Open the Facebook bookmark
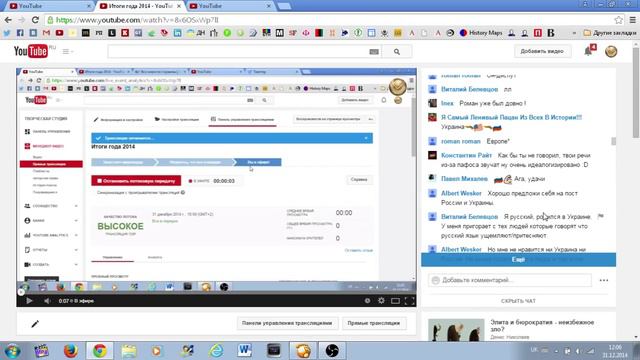This screenshot has width=640, height=360. pyautogui.click(x=20, y=33)
